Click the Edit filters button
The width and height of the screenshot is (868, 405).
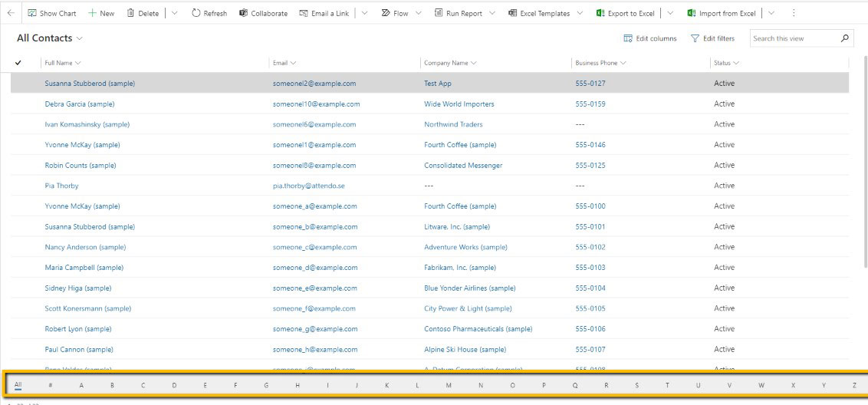coord(712,38)
